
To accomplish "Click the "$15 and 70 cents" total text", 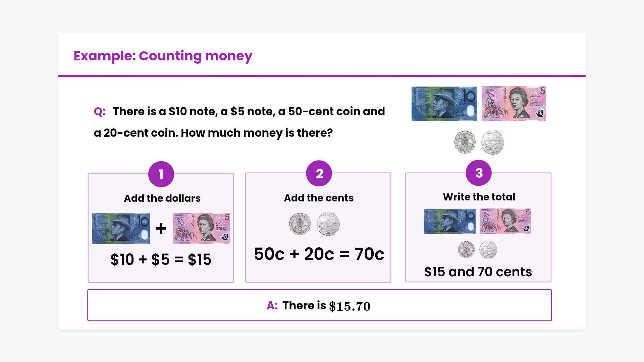I will (478, 272).
